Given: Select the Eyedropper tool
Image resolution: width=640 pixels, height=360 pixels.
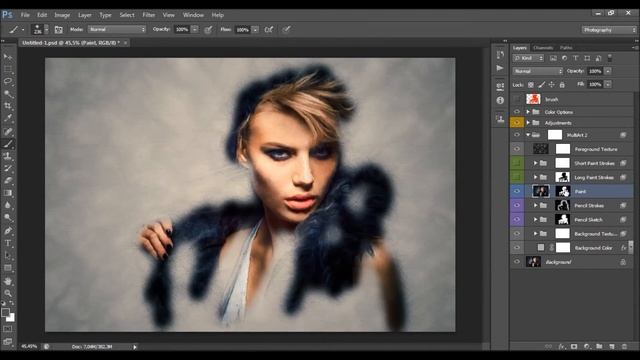Looking at the screenshot, I should 8,119.
